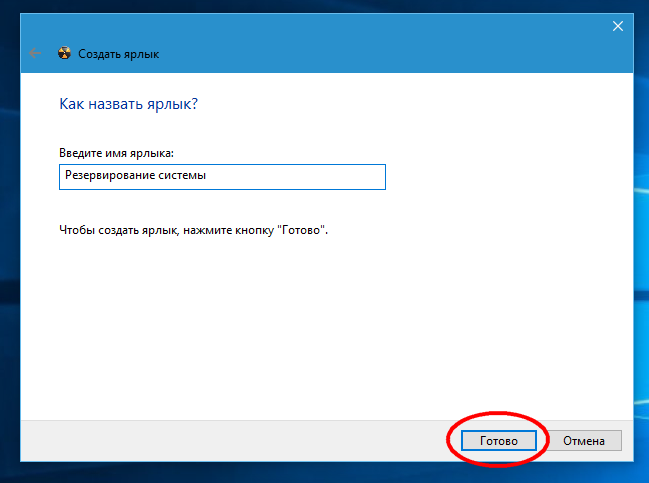Screen dimensions: 649x483
Task: Go back with the arrow icon
Action: pos(36,53)
